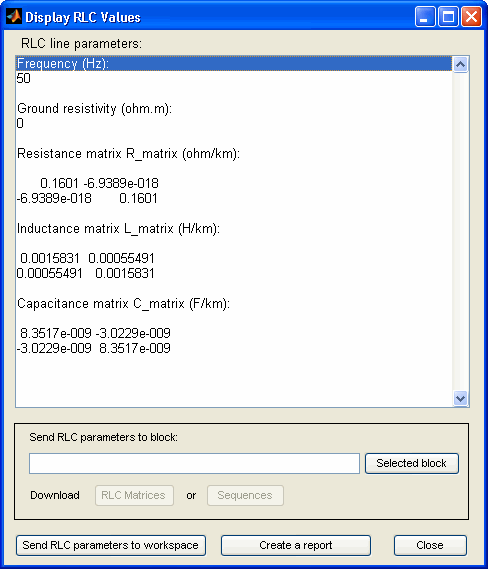Select Inductance matrix L_matrix heading line
Screen dimensions: 488x569
234,229
